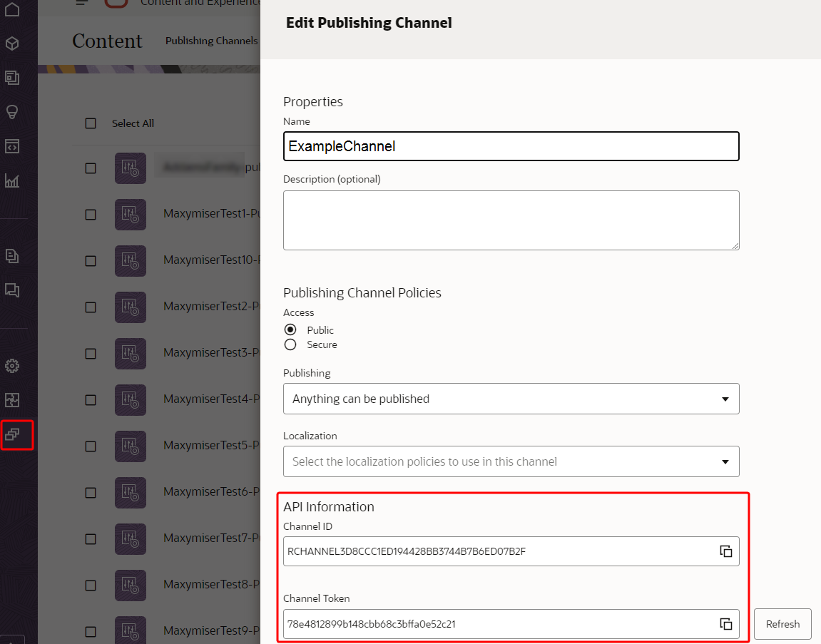Copy the Channel Token value
This screenshot has width=821, height=644.
click(725, 624)
